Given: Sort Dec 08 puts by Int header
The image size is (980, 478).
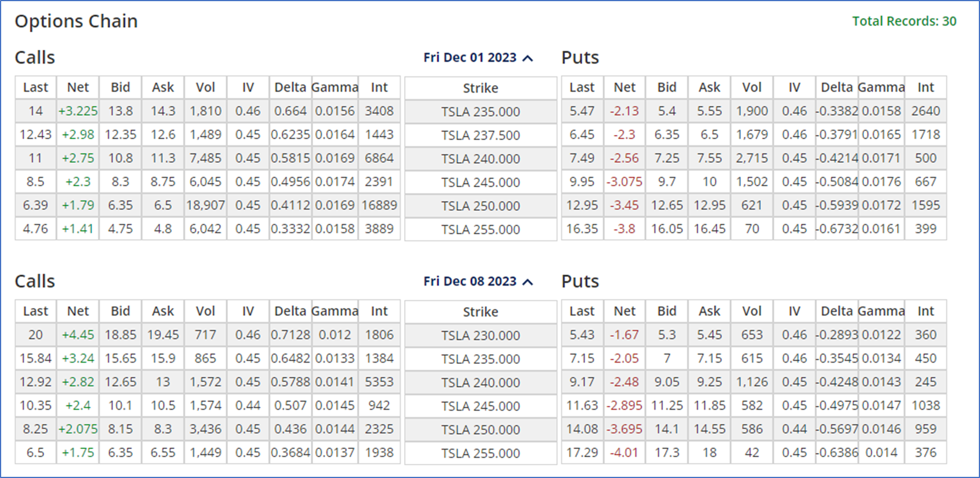Looking at the screenshot, I should (925, 311).
